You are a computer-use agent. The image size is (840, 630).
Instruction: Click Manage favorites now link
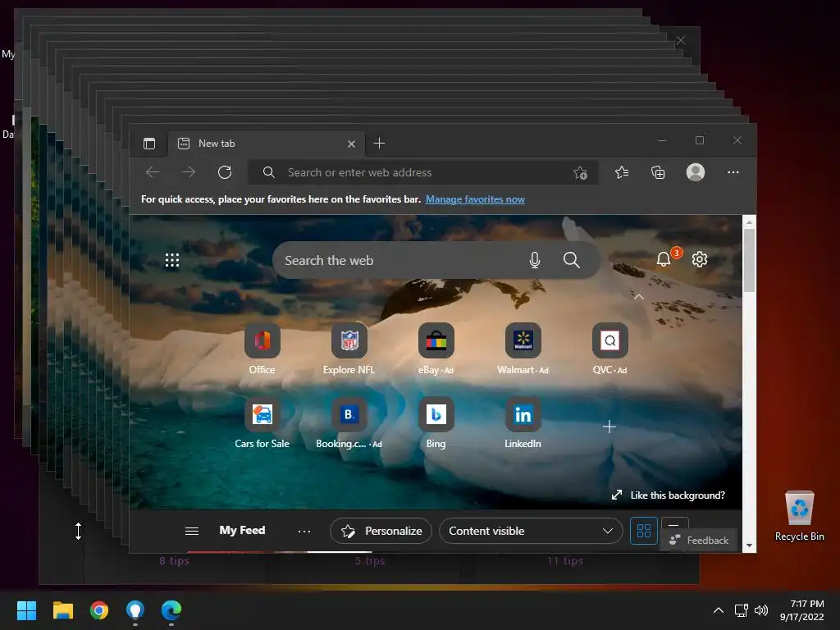475,199
